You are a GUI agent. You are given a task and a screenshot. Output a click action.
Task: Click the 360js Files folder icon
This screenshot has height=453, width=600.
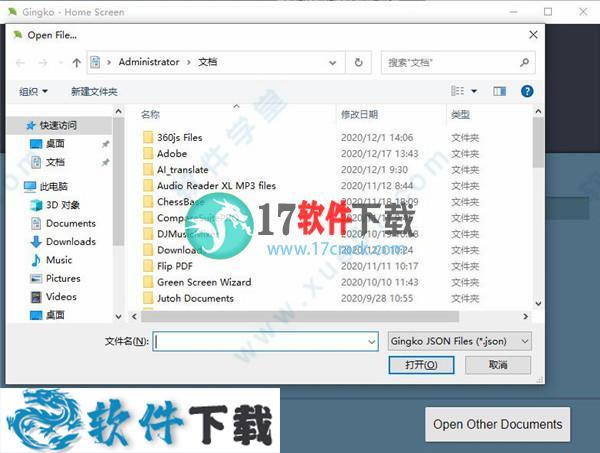pos(148,137)
